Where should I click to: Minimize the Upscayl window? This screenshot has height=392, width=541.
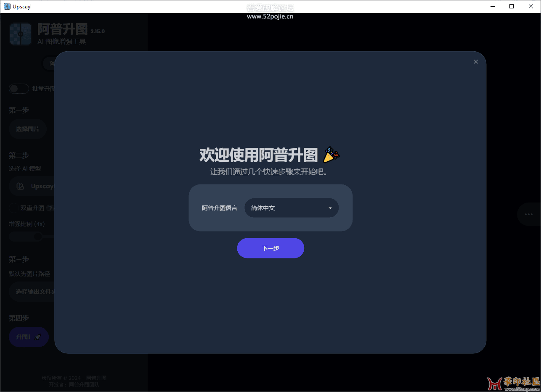click(492, 6)
